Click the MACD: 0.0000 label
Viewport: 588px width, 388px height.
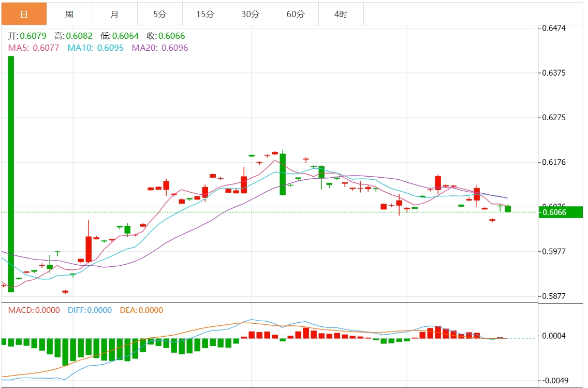34,310
